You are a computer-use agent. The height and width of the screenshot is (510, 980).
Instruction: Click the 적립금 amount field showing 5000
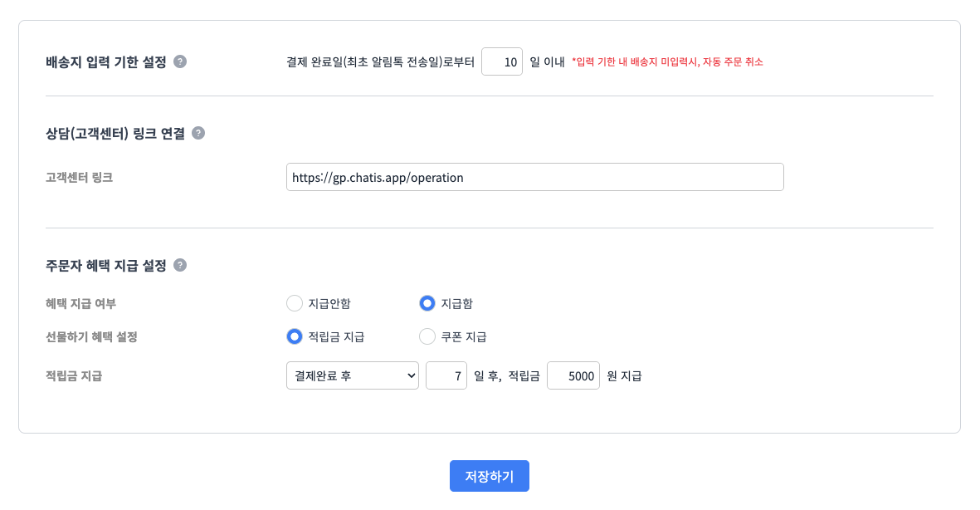[573, 375]
